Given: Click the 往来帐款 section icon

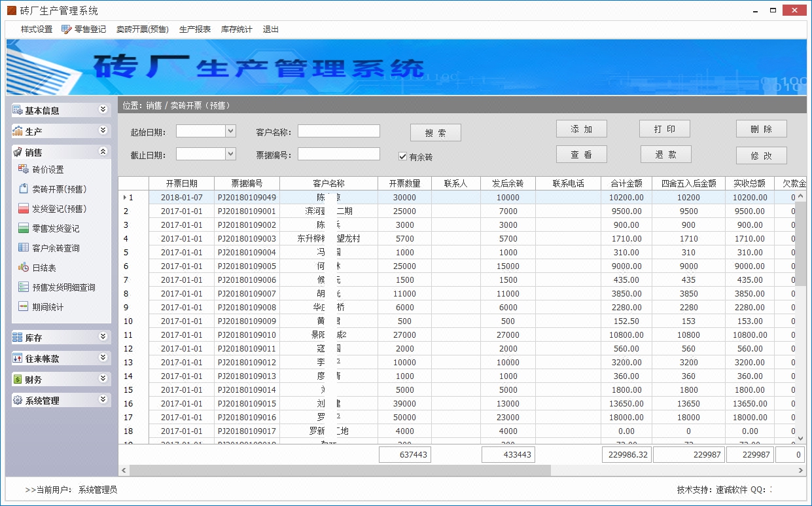Looking at the screenshot, I should [18, 358].
